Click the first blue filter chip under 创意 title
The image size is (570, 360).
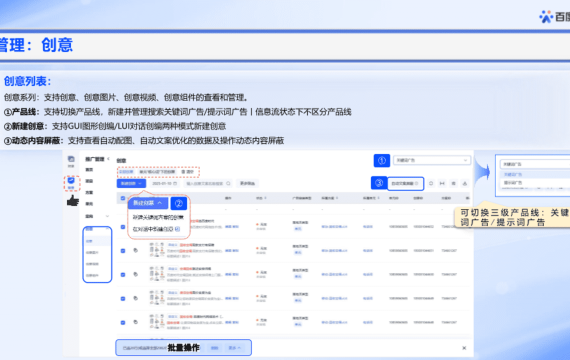pos(126,172)
